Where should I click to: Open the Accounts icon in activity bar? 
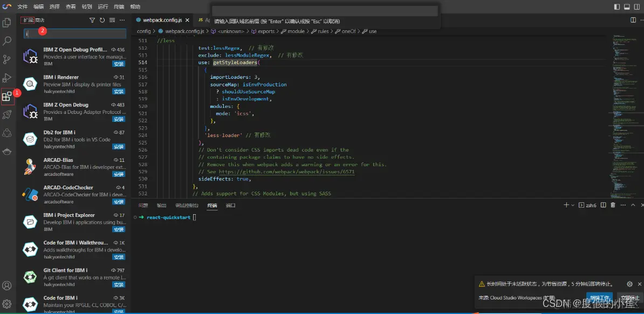(x=7, y=285)
